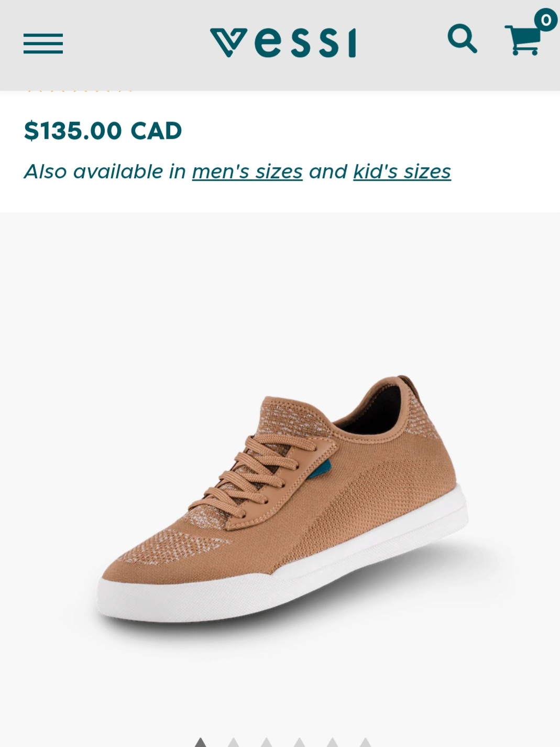Follow the men's sizes link
The height and width of the screenshot is (747, 560).
[x=247, y=171]
